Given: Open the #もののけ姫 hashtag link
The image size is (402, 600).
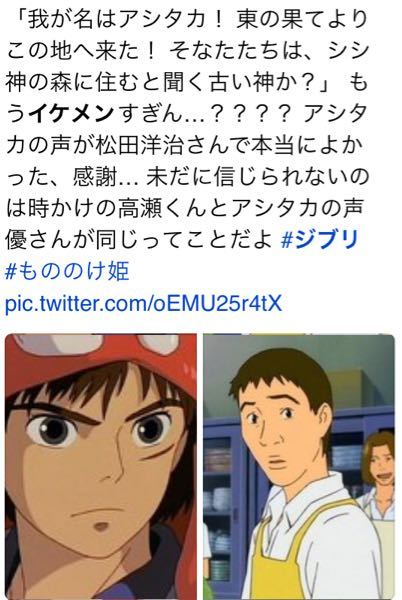Looking at the screenshot, I should click(x=67, y=271).
